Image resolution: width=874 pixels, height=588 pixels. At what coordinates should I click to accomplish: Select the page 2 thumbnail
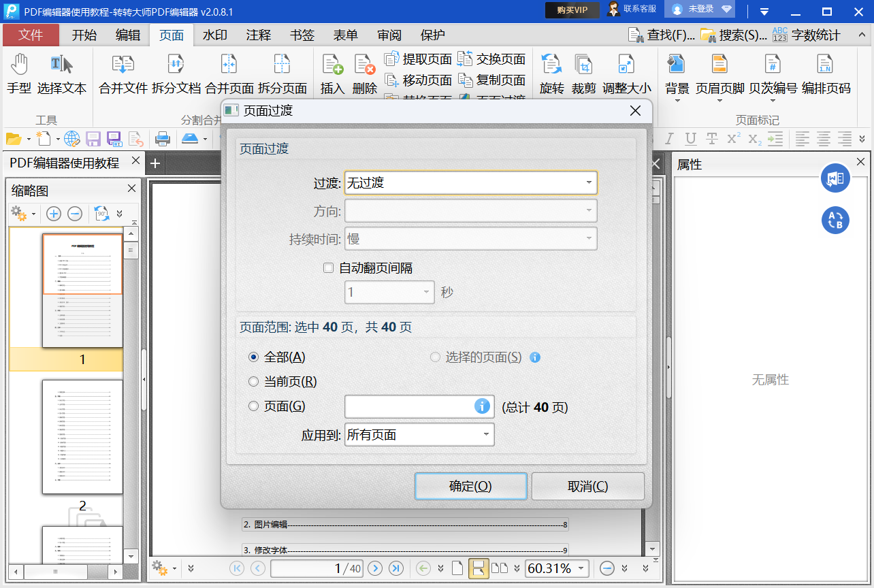coord(82,437)
